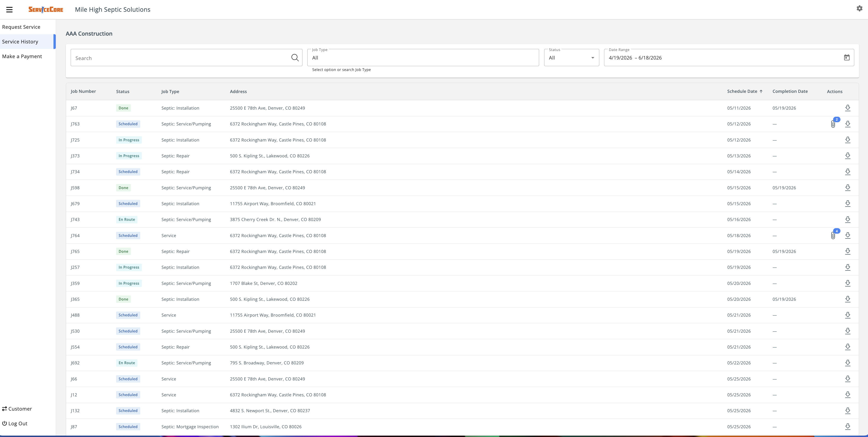868x437 pixels.
Task: Click the En Route status on J743
Action: (x=127, y=219)
